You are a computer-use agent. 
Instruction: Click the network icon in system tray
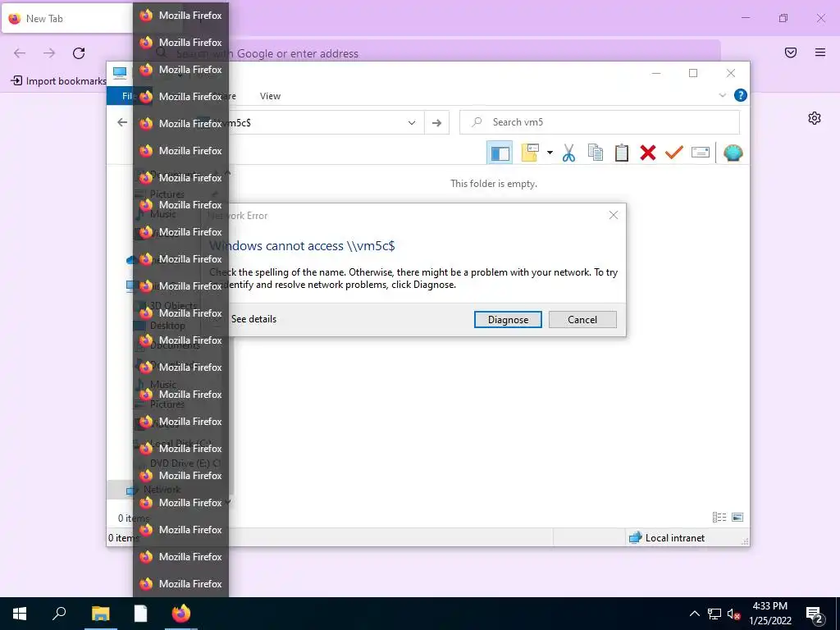714,614
